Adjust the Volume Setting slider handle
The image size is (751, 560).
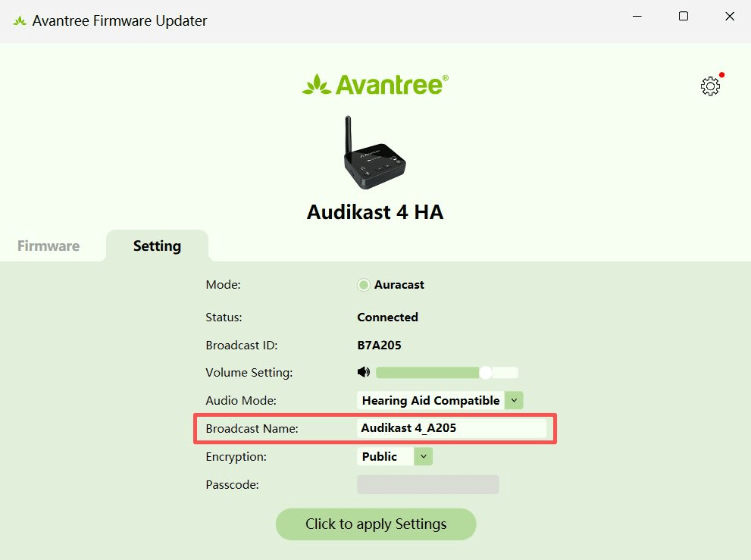[485, 373]
